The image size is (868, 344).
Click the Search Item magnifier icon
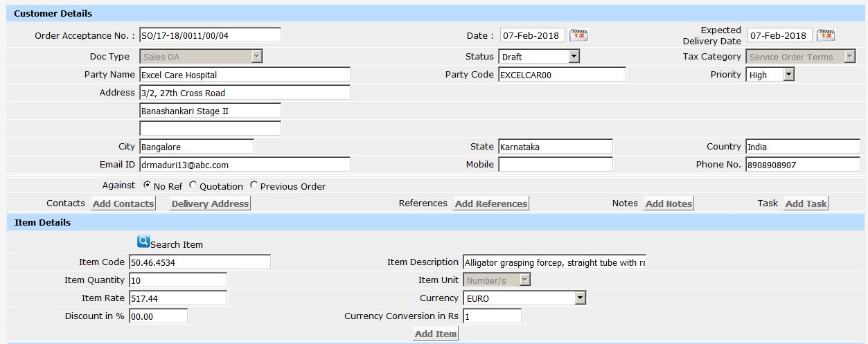point(143,242)
